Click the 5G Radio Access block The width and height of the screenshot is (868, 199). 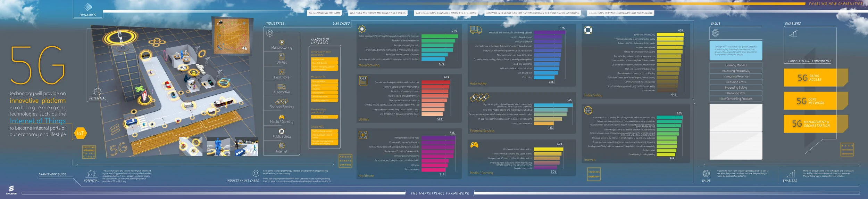pyautogui.click(x=815, y=78)
